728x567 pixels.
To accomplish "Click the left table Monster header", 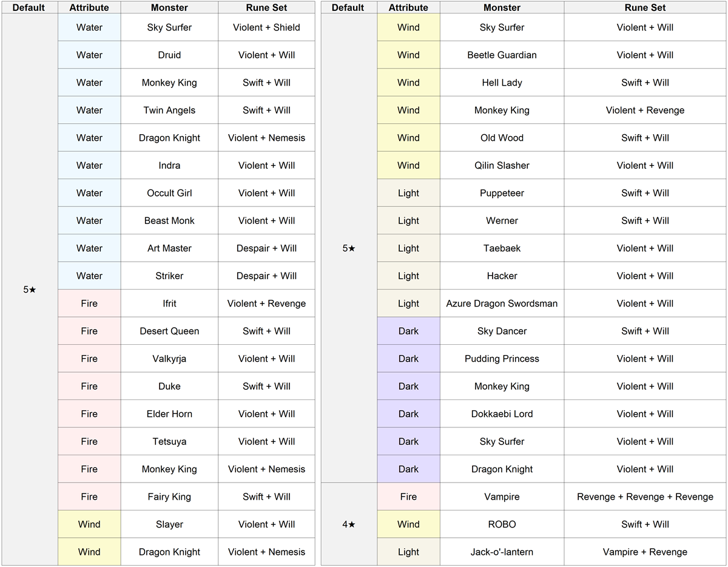I will 169,7.
